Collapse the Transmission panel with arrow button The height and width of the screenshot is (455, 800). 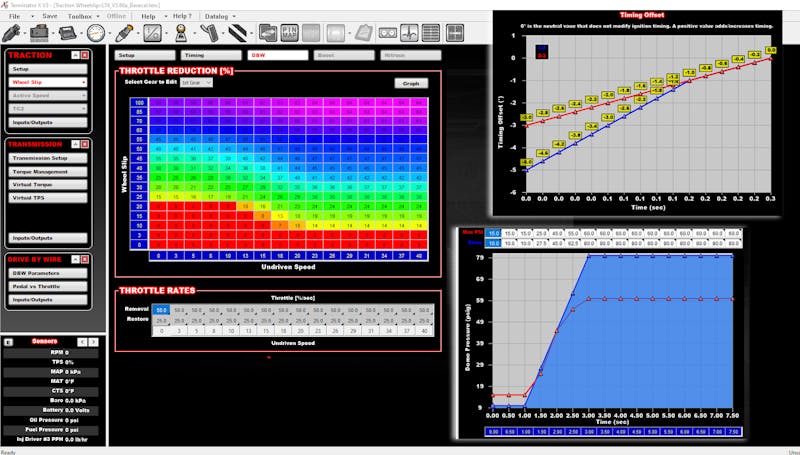point(73,144)
